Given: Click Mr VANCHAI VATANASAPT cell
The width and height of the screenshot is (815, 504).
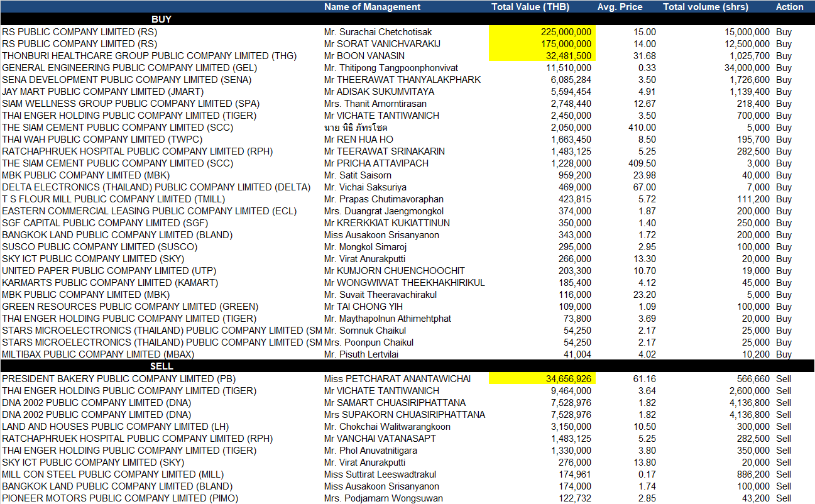Looking at the screenshot, I should click(380, 439).
